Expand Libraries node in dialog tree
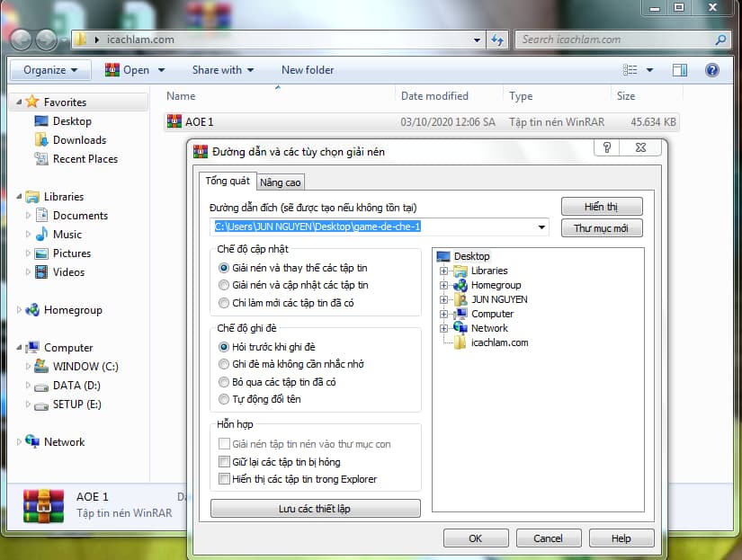Viewport: 742px width, 560px height. tap(443, 271)
